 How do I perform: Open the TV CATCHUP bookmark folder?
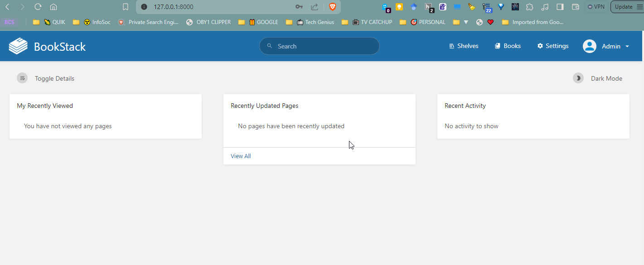pos(372,22)
